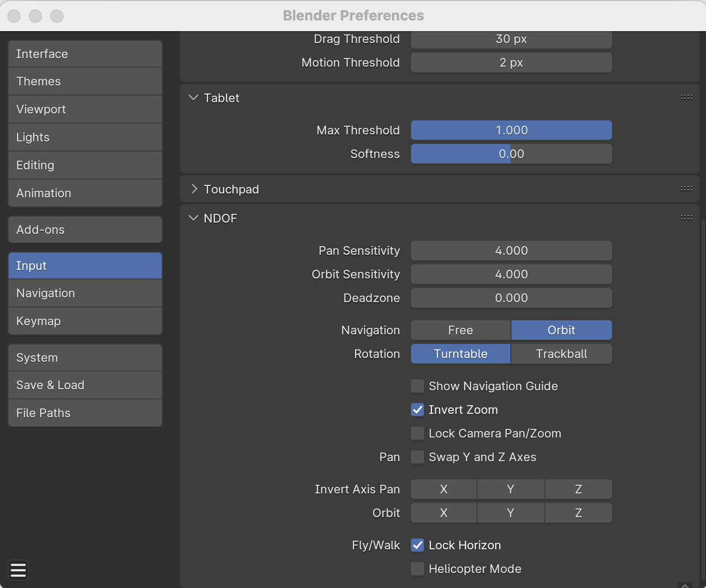Enable Swap Y and Z Axes
706x588 pixels.
pyautogui.click(x=417, y=457)
